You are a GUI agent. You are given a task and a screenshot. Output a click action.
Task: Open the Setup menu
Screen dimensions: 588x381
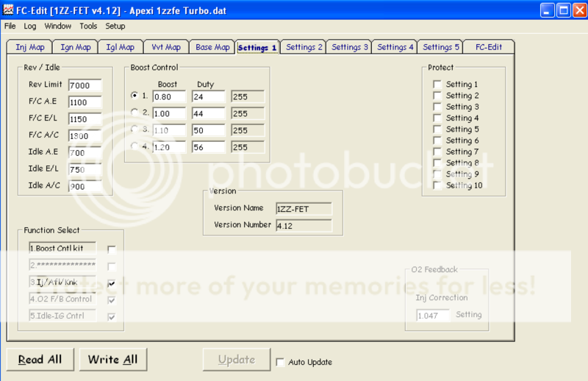tap(115, 26)
